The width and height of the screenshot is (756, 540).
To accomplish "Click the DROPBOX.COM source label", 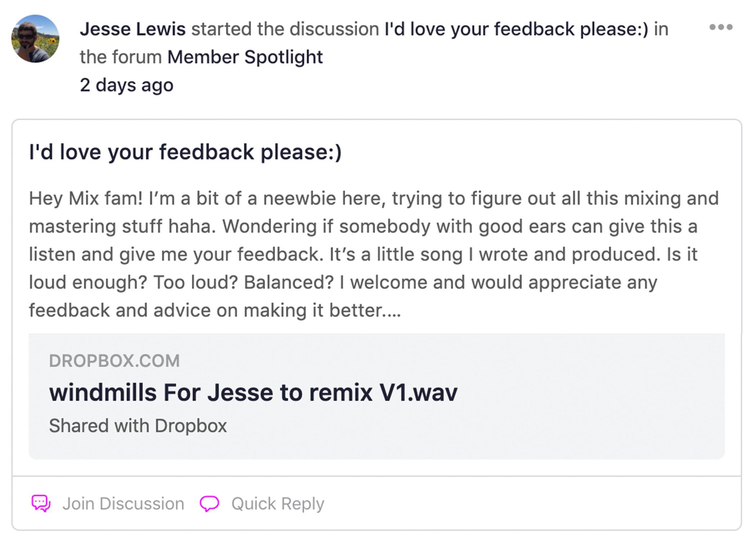I will pos(114,361).
